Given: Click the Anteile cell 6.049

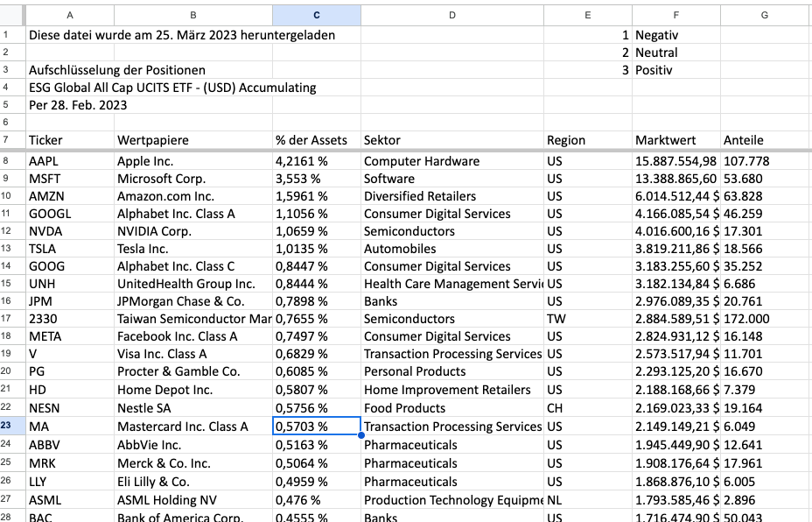Looking at the screenshot, I should coord(765,427).
